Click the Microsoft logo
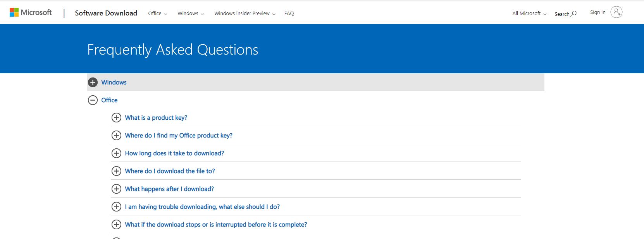 31,12
